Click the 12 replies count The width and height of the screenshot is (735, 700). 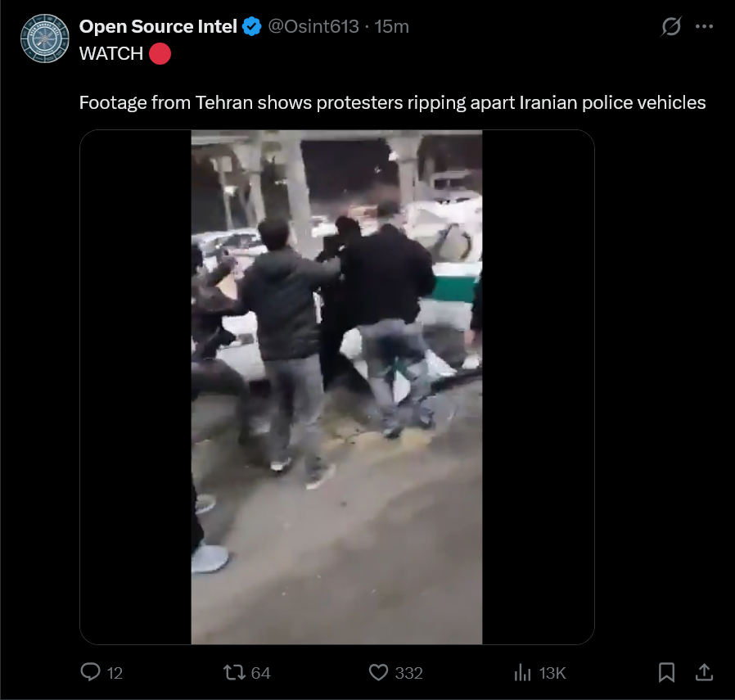click(x=115, y=673)
